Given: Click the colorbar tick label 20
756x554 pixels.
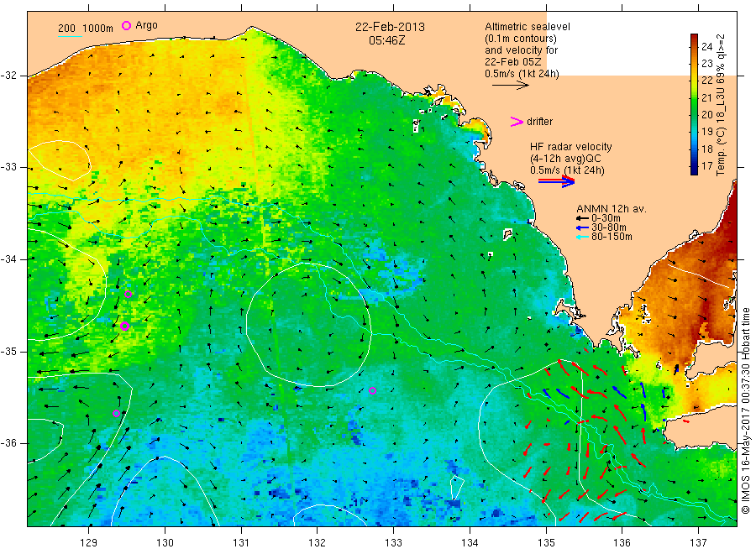Looking at the screenshot, I should [x=706, y=115].
